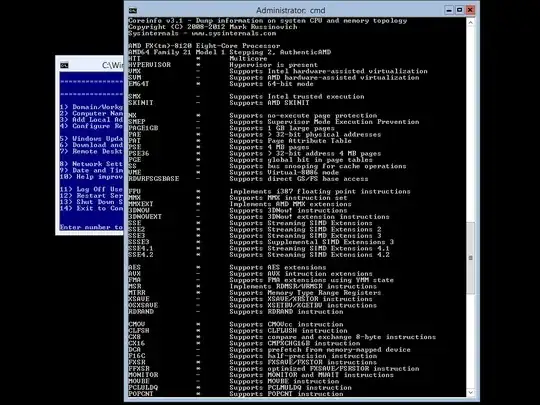This screenshot has height=405, width=540.
Task: Click the MTRR feature label
Action: pyautogui.click(x=136, y=293)
